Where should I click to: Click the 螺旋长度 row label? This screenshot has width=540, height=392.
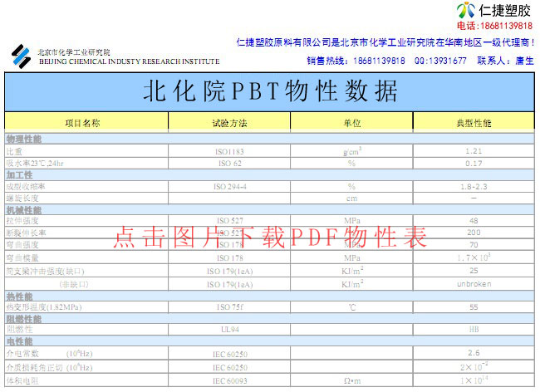(x=22, y=198)
